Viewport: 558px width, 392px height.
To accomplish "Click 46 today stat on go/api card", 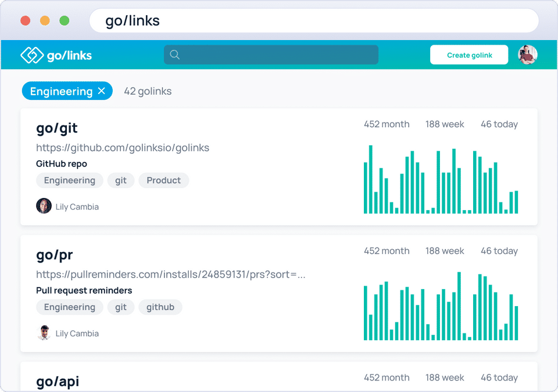I will [x=499, y=377].
